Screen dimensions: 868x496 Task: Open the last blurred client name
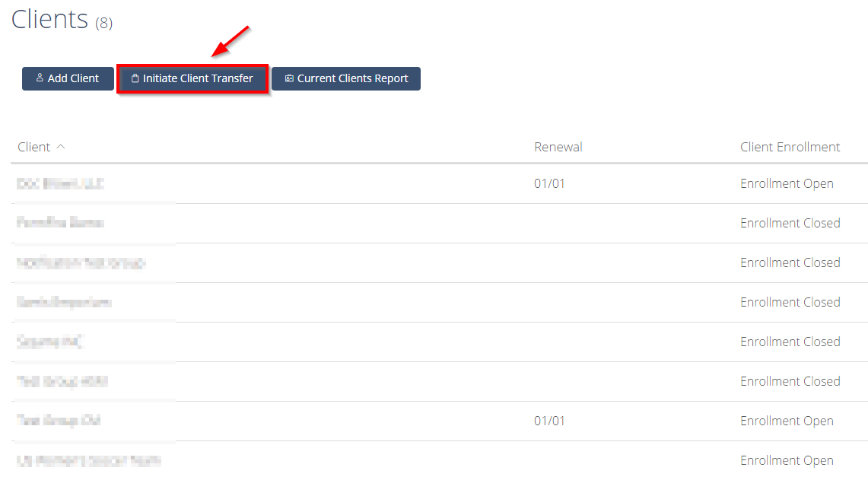pyautogui.click(x=88, y=460)
